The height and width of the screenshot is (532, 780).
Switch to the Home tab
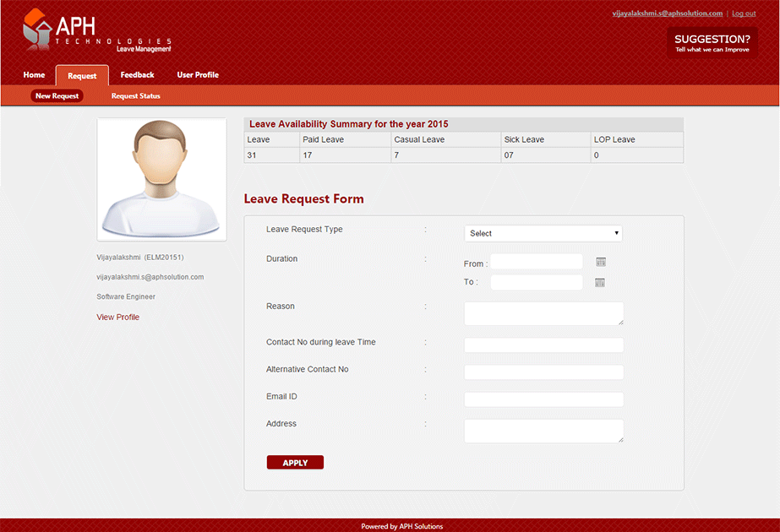tap(34, 75)
